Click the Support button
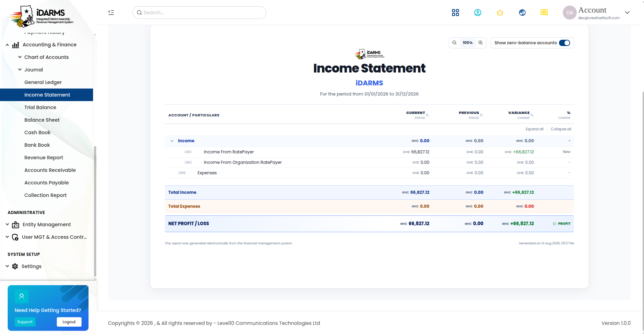Image resolution: width=644 pixels, height=335 pixels. (x=25, y=322)
